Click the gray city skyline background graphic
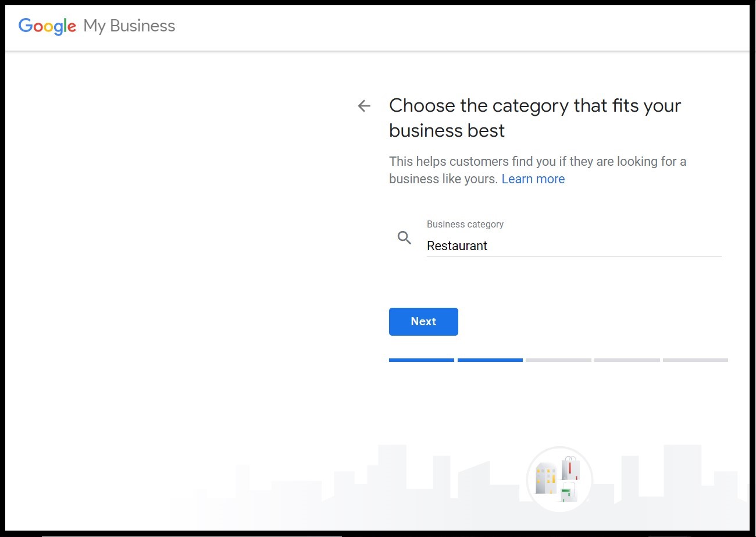The image size is (756, 537). pyautogui.click(x=349, y=489)
